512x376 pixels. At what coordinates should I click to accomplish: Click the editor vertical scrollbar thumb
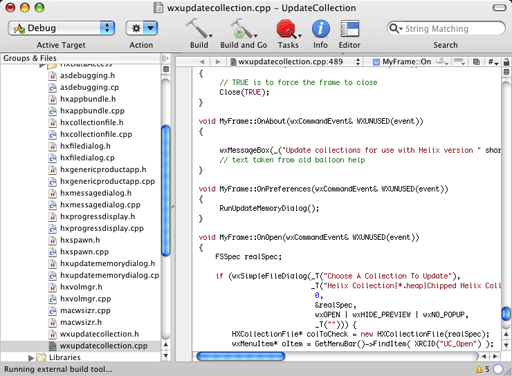(506, 313)
